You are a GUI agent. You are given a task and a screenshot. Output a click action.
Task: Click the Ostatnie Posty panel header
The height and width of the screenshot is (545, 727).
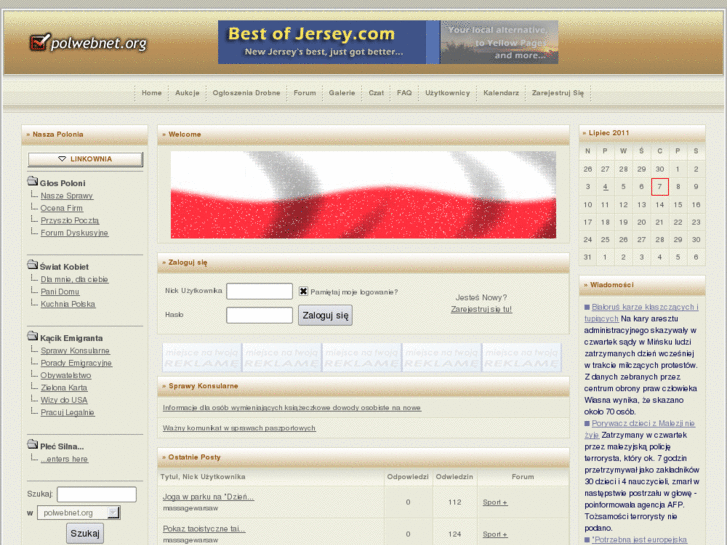(363, 457)
